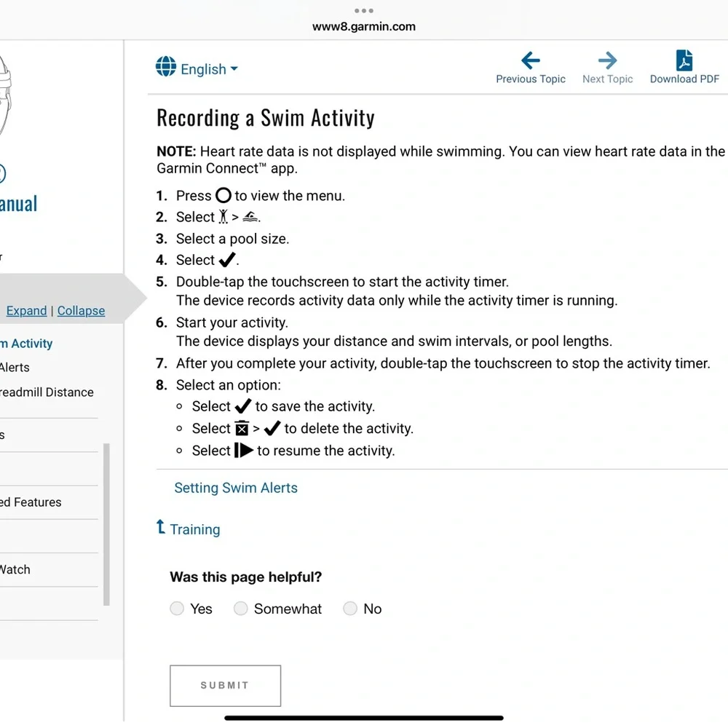Image resolution: width=728 pixels, height=728 pixels.
Task: Click the sidebar vertical scrollbar
Action: [107, 524]
